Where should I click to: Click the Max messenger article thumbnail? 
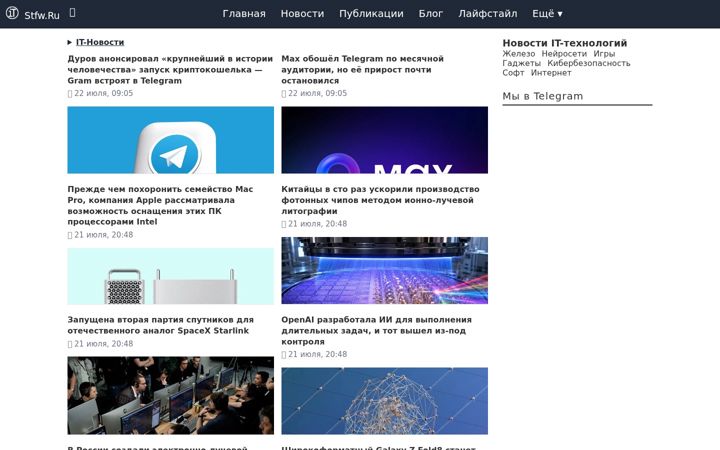(x=384, y=140)
